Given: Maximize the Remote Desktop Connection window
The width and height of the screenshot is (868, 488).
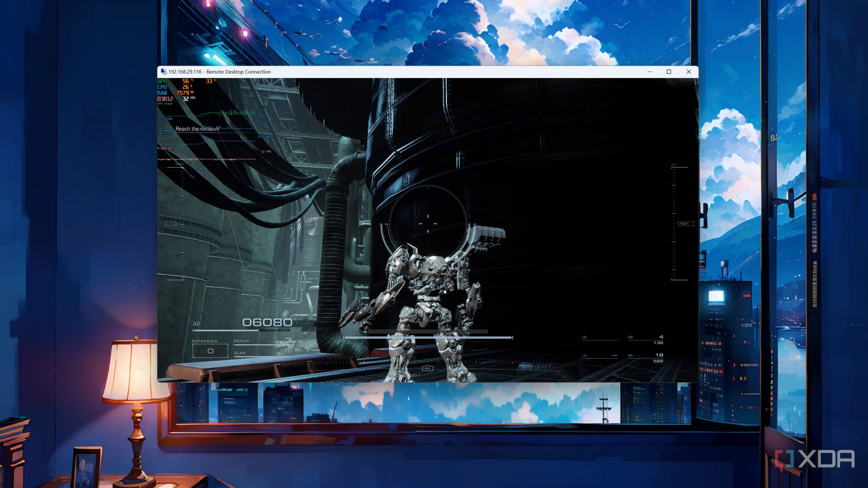Looking at the screenshot, I should [x=669, y=72].
